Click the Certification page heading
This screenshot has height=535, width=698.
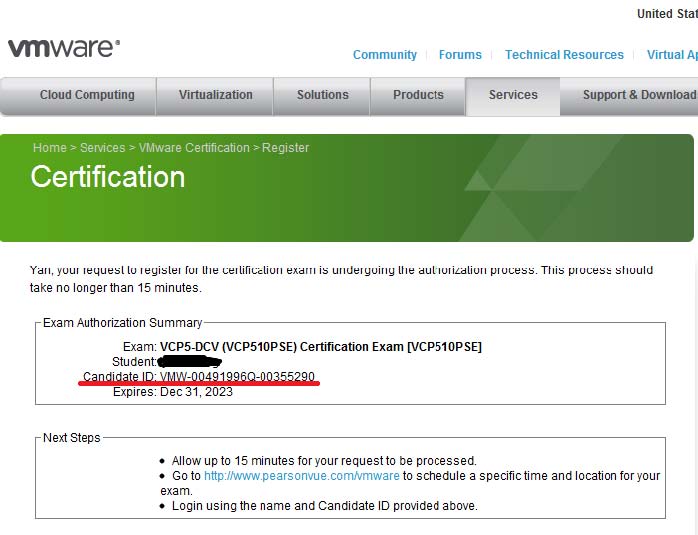click(108, 177)
